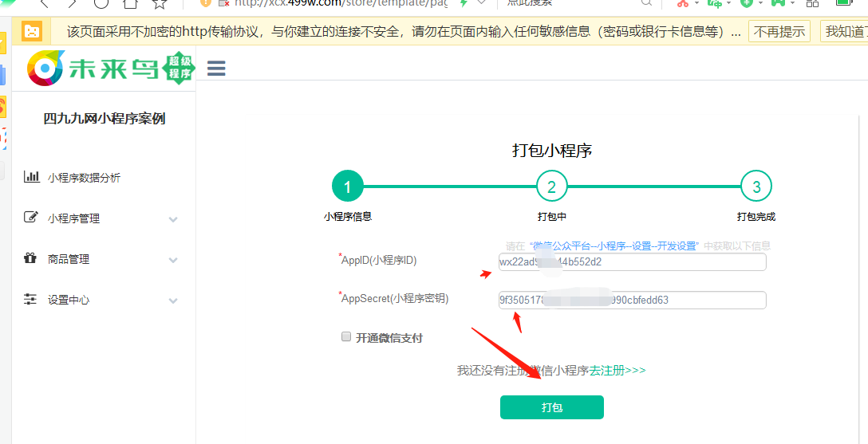The image size is (868, 444).
Task: Click the bar chart icon for 小程序数据分析
Action: click(x=31, y=177)
